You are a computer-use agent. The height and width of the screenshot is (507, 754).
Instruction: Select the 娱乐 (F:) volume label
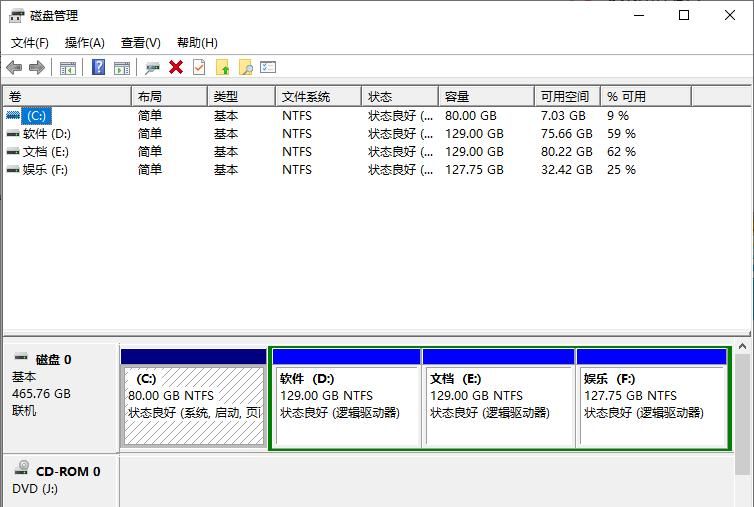click(45, 170)
